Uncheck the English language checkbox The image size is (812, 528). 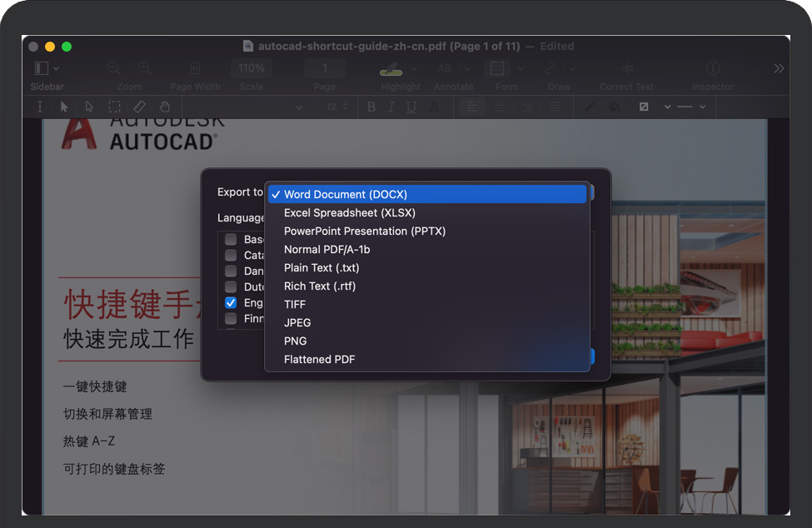coord(231,303)
